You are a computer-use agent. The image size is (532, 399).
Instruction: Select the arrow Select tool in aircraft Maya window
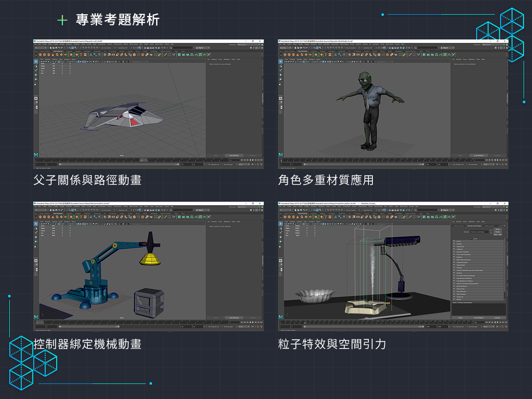(x=36, y=61)
